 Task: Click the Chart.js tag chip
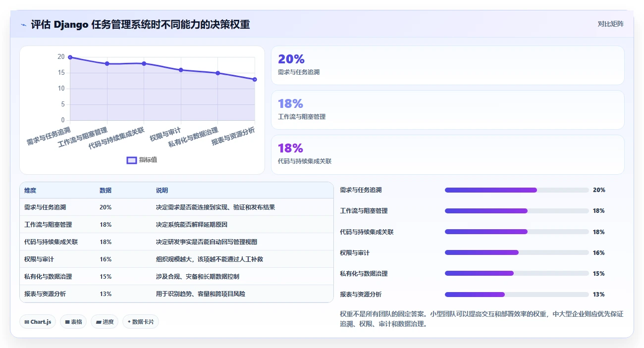(x=38, y=322)
